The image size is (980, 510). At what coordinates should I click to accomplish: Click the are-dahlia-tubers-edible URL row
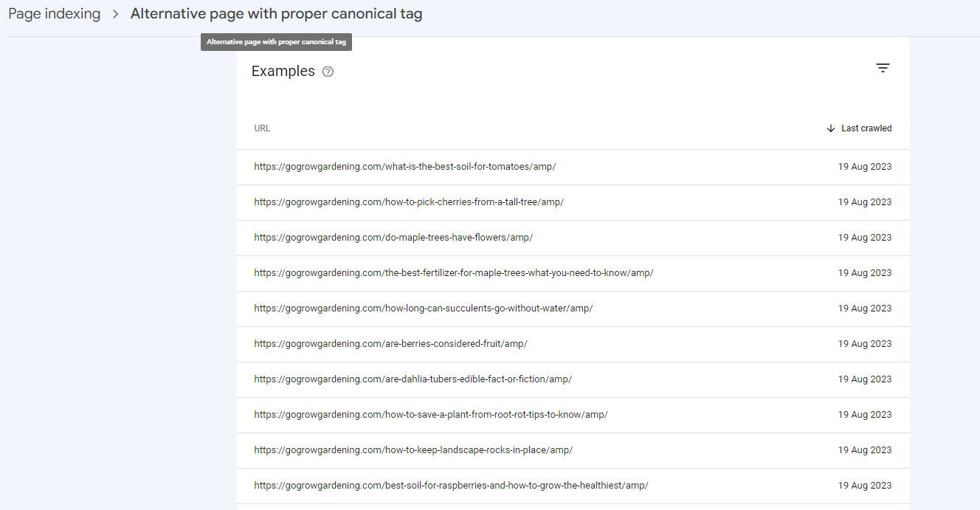[413, 379]
